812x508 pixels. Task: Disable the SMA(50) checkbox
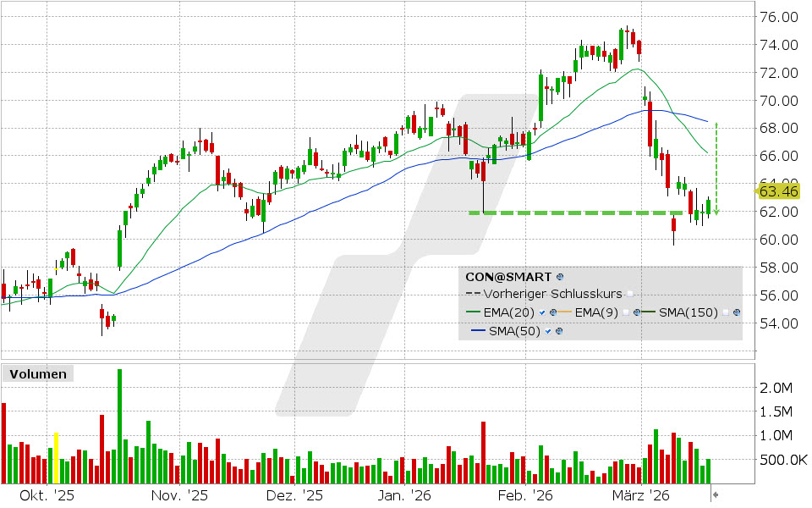547,332
